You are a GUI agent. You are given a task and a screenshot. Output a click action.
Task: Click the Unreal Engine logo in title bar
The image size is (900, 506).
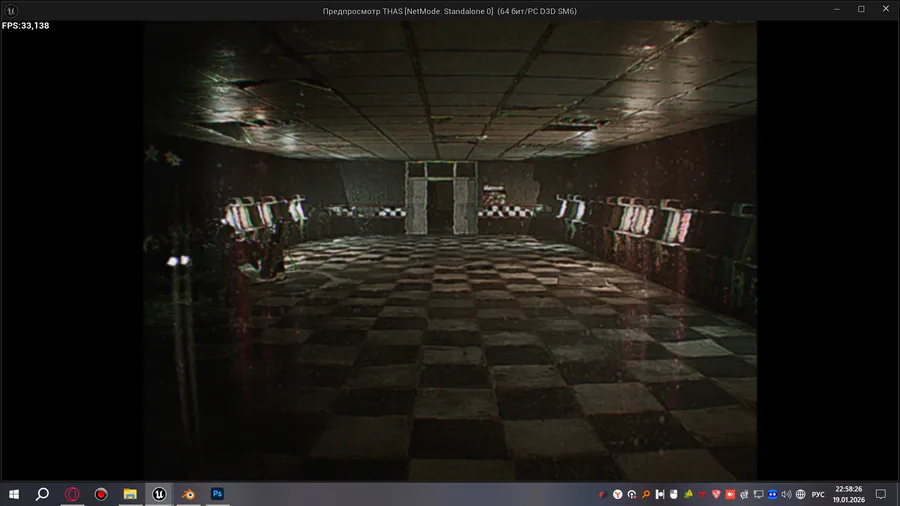(x=11, y=10)
